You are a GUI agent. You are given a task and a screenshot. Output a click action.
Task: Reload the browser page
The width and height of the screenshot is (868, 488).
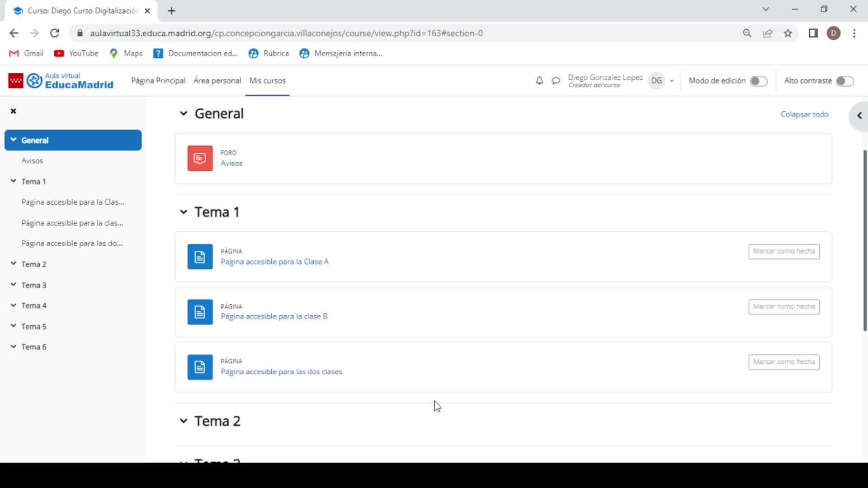click(x=55, y=33)
